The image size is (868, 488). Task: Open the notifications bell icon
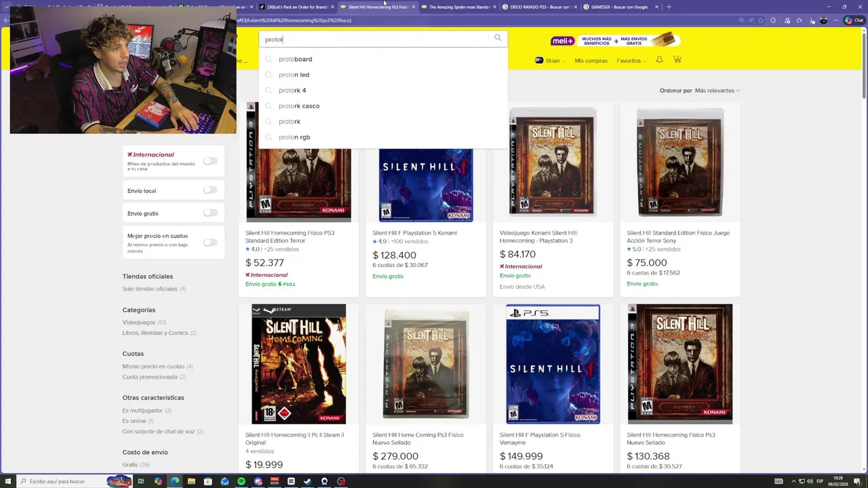click(x=659, y=60)
